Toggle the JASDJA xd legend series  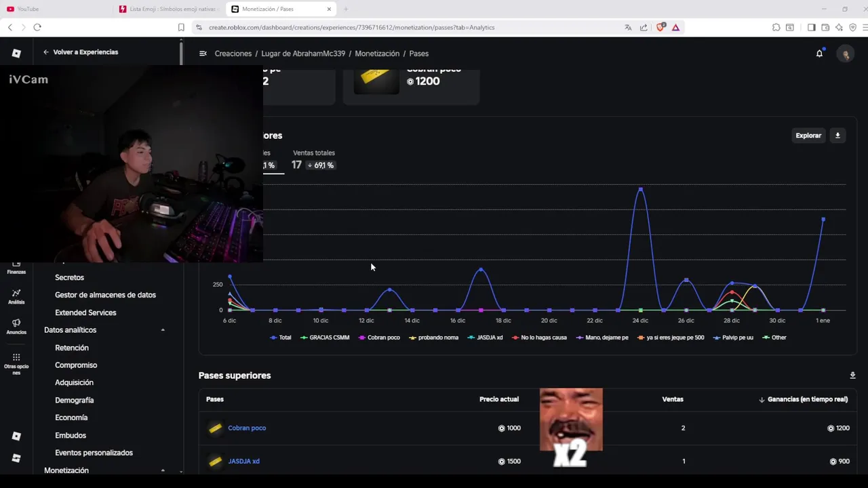click(x=486, y=338)
